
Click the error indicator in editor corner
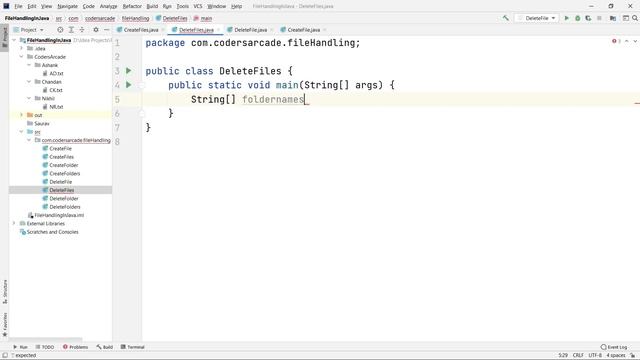coord(616,41)
